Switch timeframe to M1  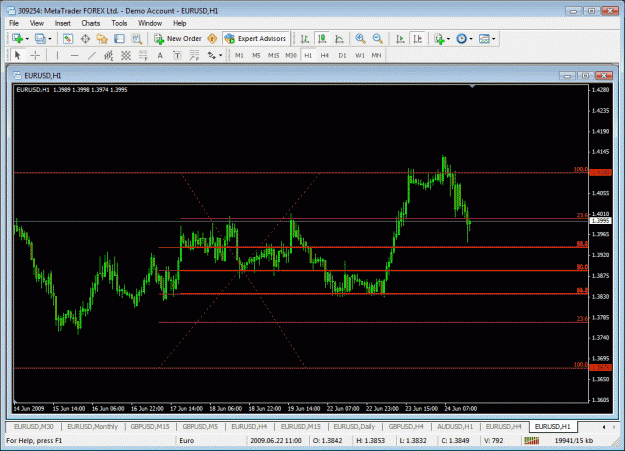[x=239, y=55]
